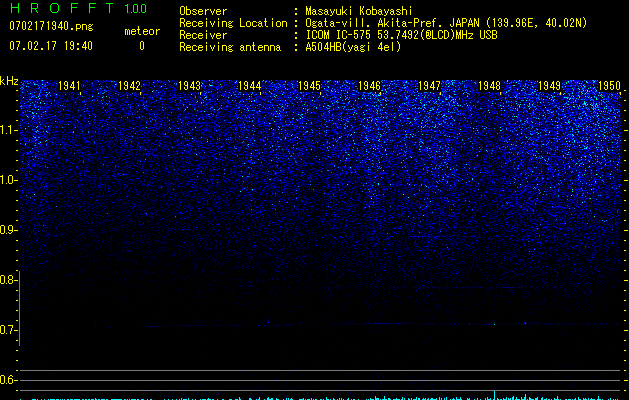
Task: Click antenna value A504HB(yagi 4el)
Action: click(353, 47)
